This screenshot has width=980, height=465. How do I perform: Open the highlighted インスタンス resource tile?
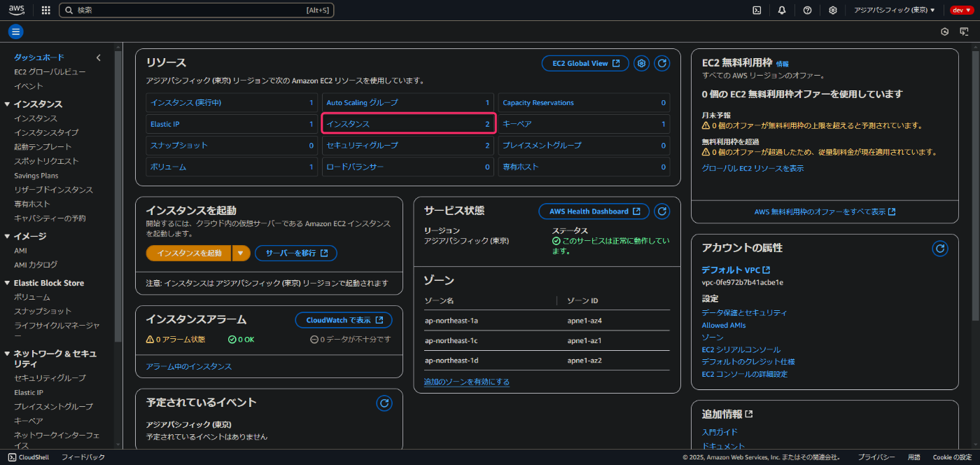click(x=409, y=124)
